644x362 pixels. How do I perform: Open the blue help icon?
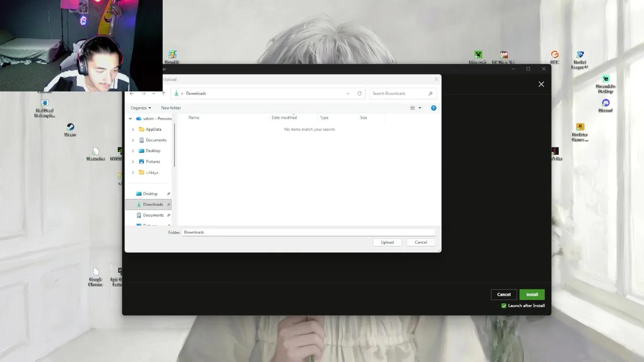434,108
